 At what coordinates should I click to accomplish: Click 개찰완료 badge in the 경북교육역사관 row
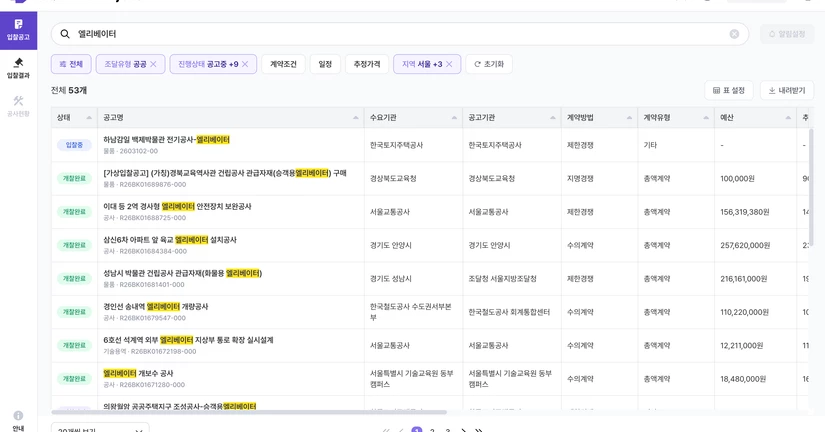point(74,178)
